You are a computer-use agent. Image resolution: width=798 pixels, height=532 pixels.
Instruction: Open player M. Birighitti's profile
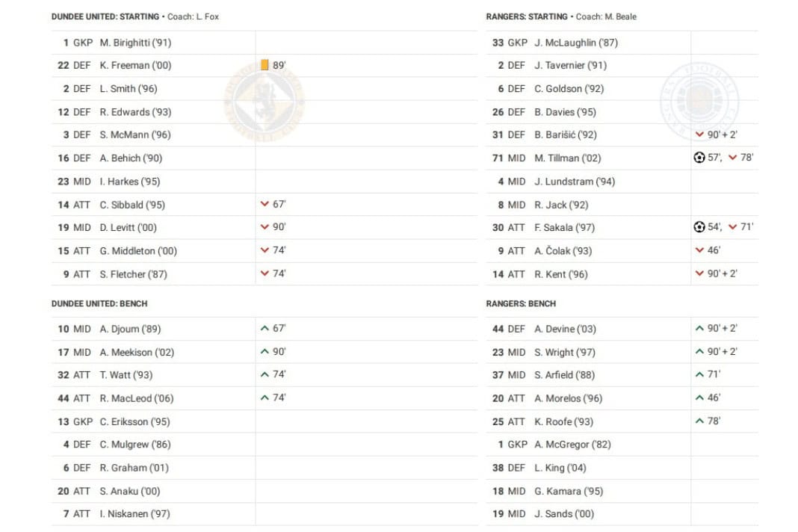click(135, 43)
